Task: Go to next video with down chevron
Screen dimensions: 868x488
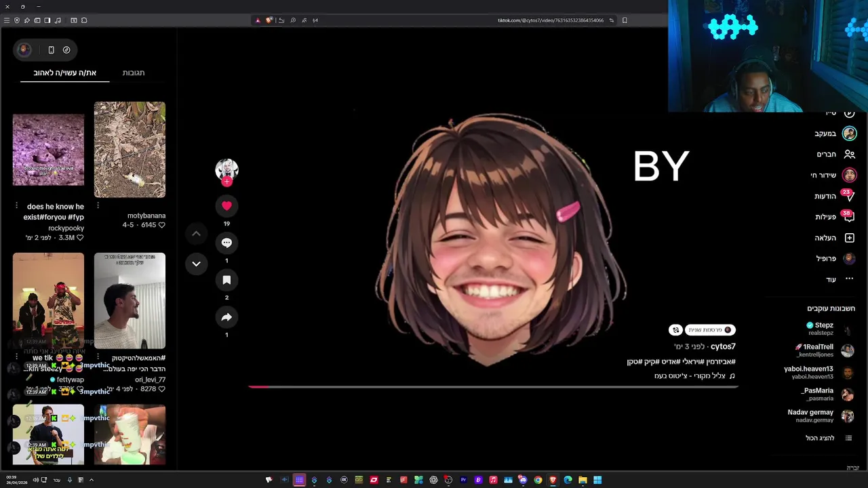Action: [x=196, y=264]
